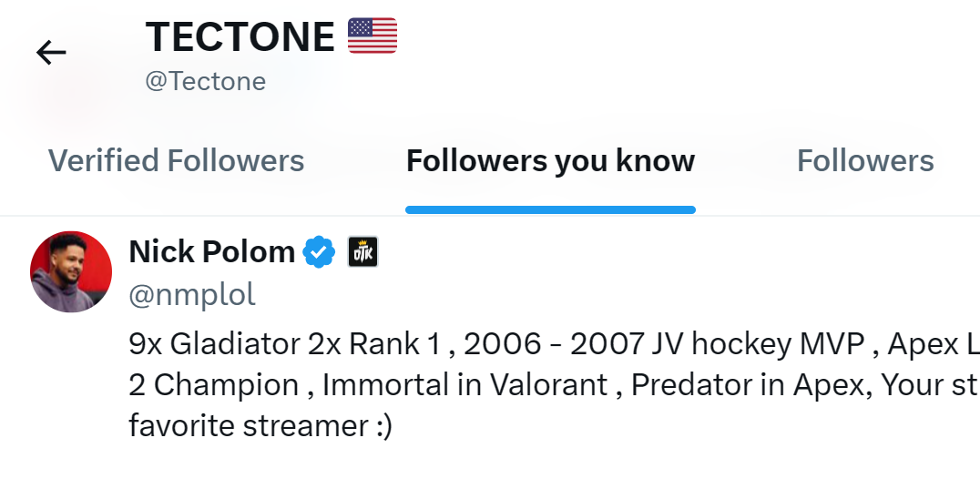
Task: Click Nick Polom's blue verified badge
Action: tap(319, 251)
